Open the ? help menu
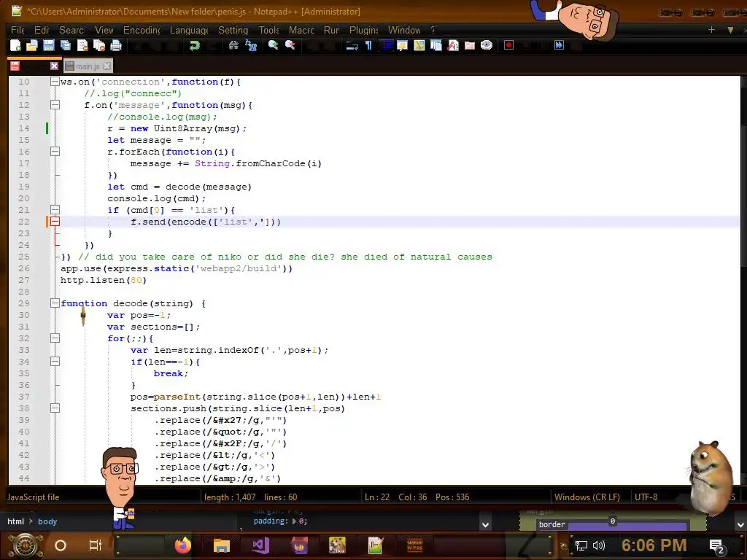Screen dimensions: 747x560 [433, 30]
